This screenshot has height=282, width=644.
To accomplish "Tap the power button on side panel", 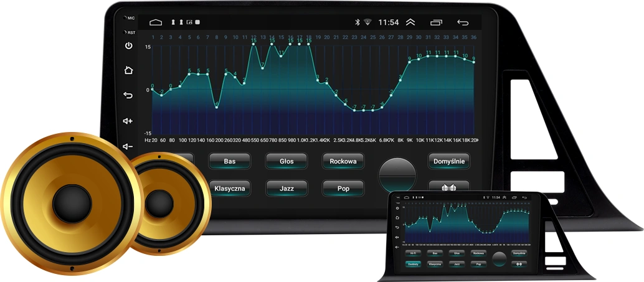I will click(128, 45).
